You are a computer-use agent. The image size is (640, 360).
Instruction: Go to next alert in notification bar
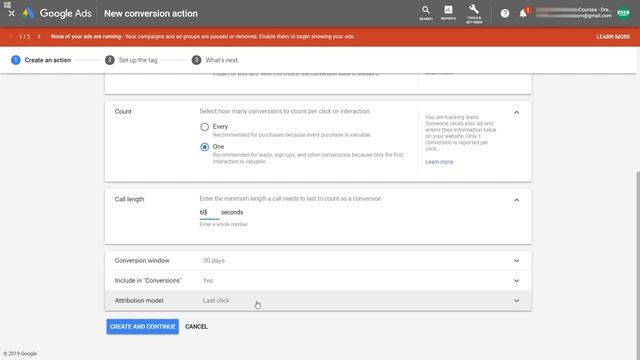point(39,37)
